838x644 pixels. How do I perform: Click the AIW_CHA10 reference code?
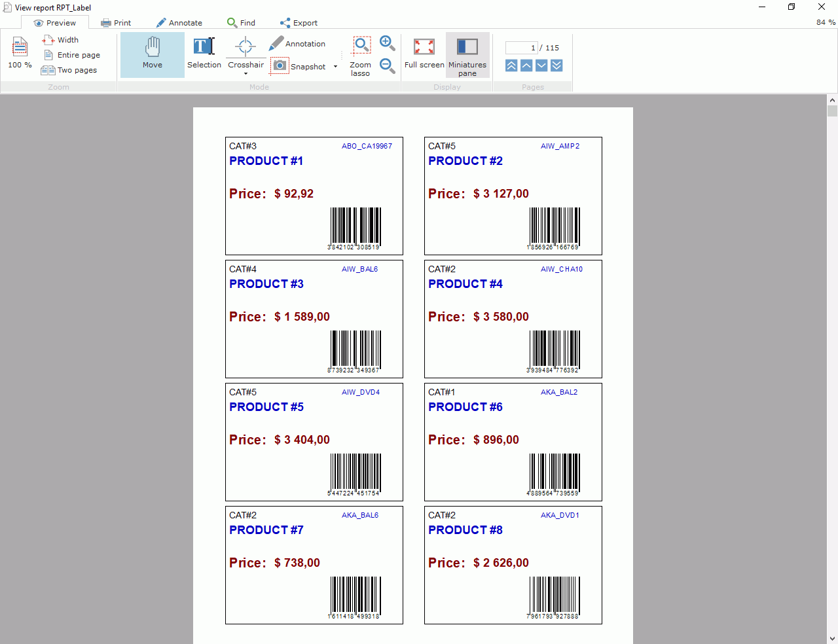tap(562, 269)
